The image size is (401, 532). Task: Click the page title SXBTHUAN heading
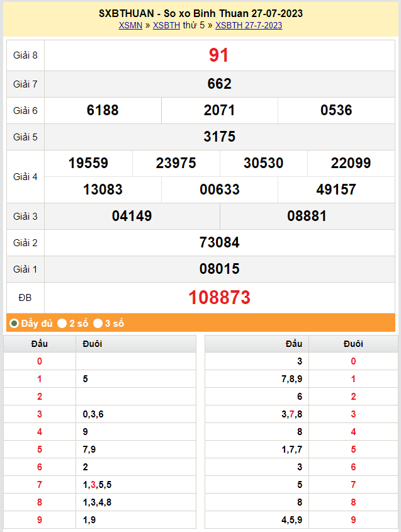200,13
